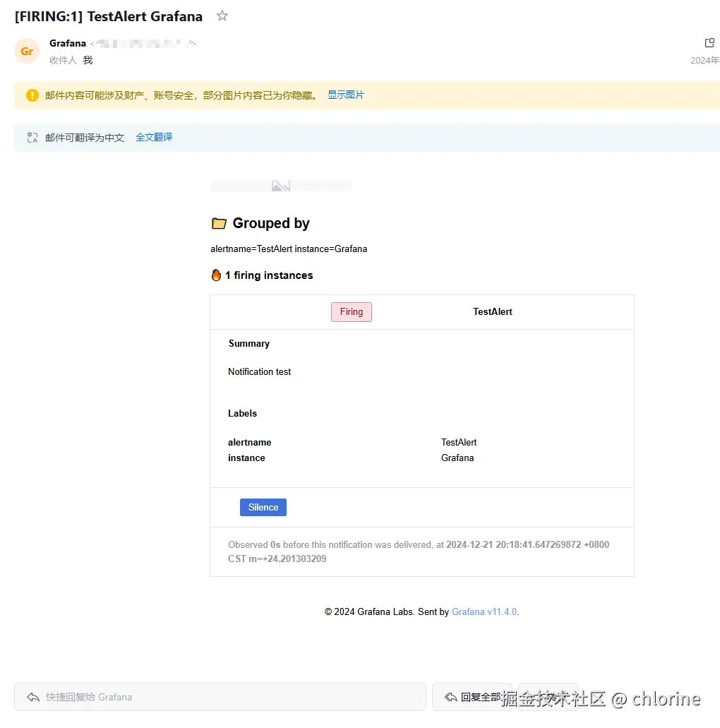Translate full email with 全文翻译

point(154,137)
